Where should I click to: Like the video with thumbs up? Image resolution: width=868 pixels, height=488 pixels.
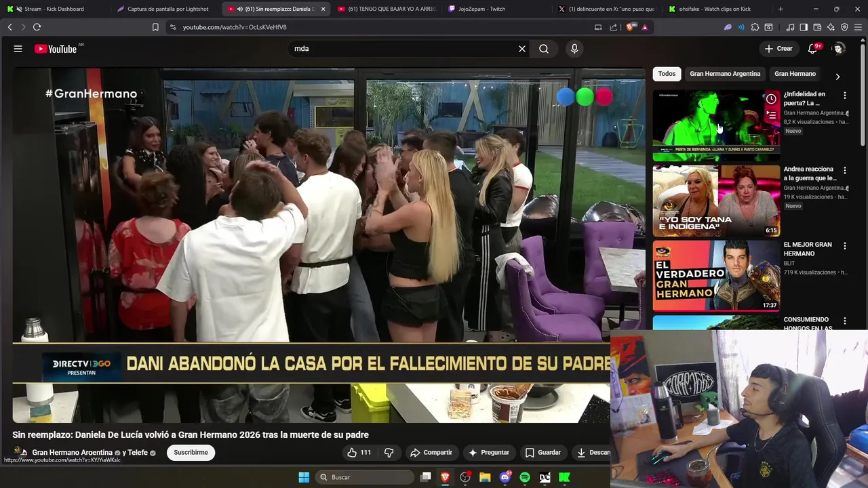point(359,453)
